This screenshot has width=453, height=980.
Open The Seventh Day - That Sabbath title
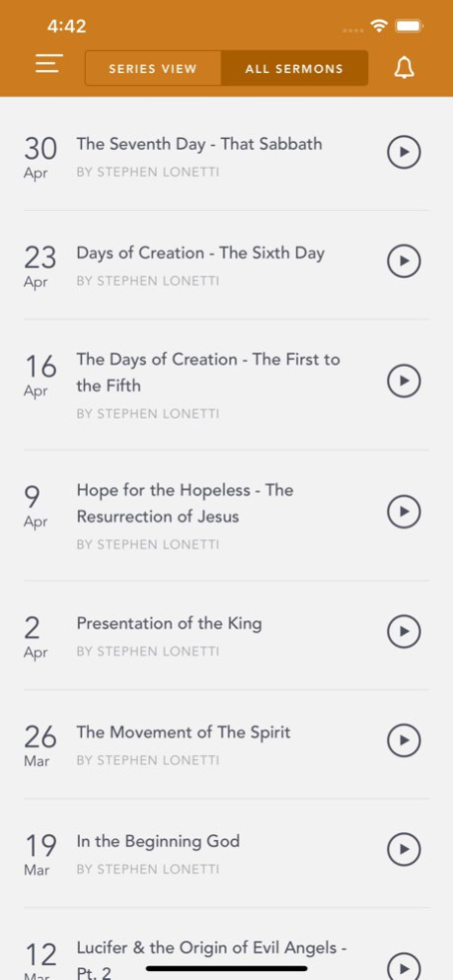pyautogui.click(x=199, y=144)
